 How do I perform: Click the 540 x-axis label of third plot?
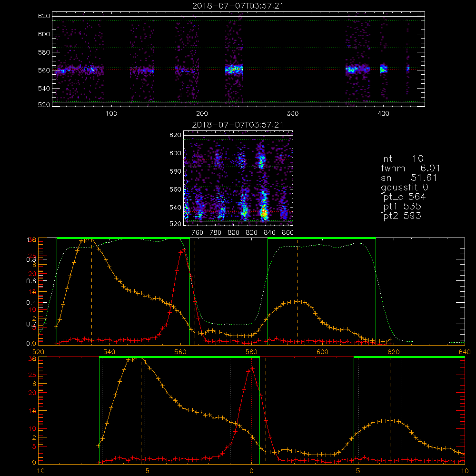click(x=109, y=352)
